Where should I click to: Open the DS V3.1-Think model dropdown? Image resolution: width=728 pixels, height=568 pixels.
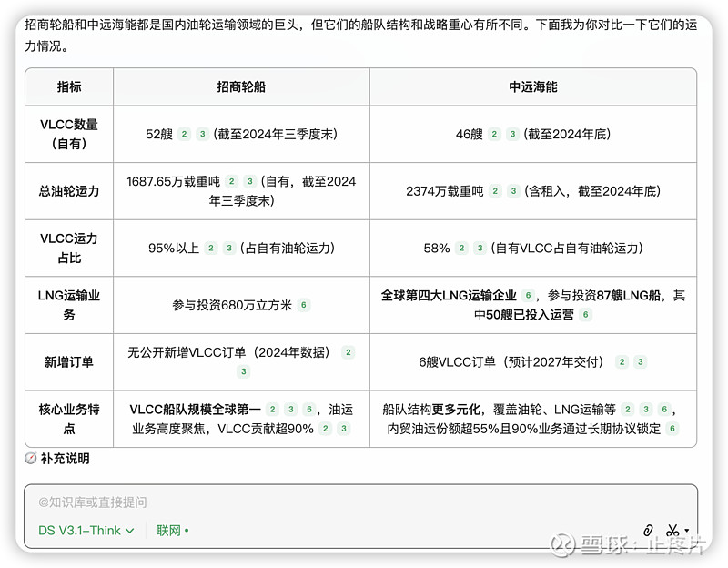(86, 530)
